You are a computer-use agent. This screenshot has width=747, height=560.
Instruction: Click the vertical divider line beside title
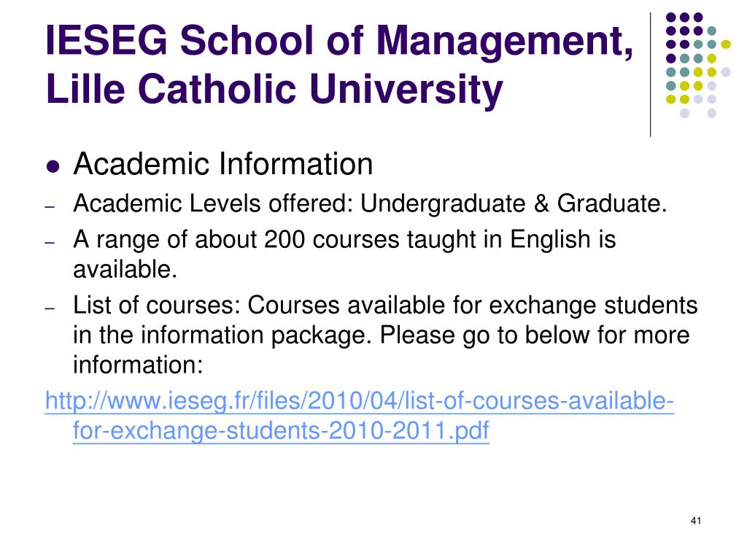pyautogui.click(x=650, y=75)
